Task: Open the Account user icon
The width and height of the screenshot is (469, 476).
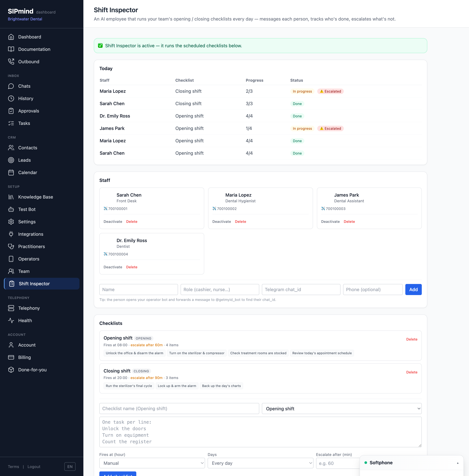Action: pos(11,345)
